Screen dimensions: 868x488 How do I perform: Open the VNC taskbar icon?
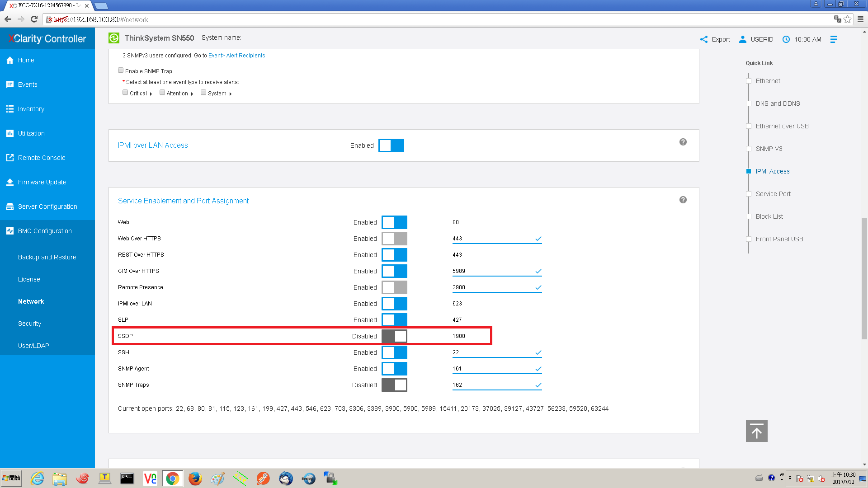click(150, 479)
